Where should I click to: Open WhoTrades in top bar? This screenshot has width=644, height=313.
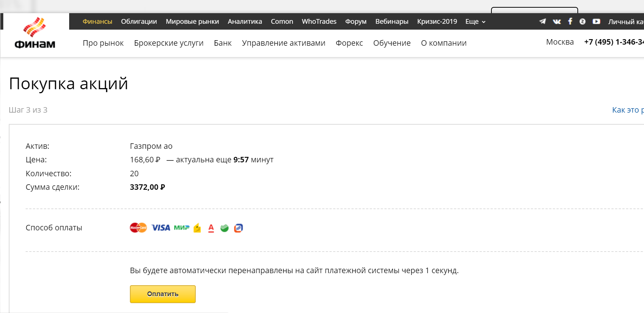(x=319, y=22)
